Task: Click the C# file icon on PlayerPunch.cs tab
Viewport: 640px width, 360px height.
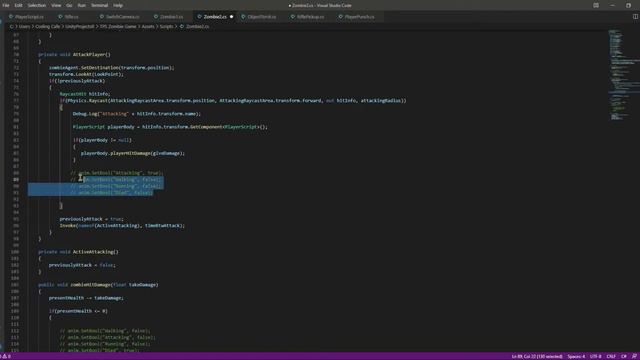Action: tap(340, 17)
